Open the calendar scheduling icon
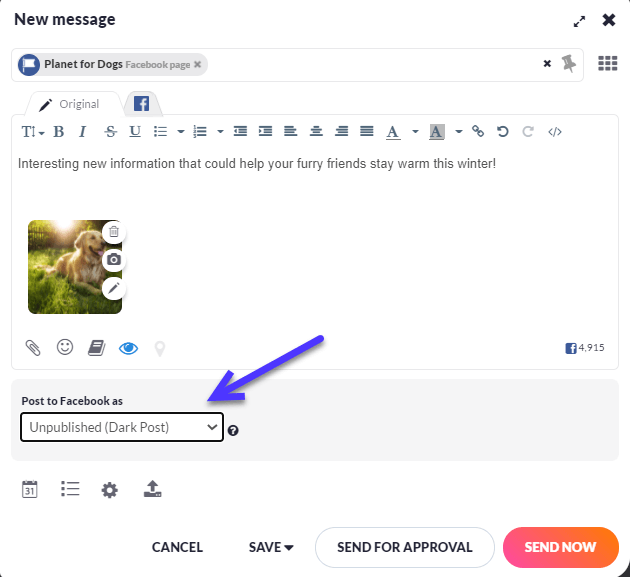Image resolution: width=630 pixels, height=577 pixels. (30, 489)
